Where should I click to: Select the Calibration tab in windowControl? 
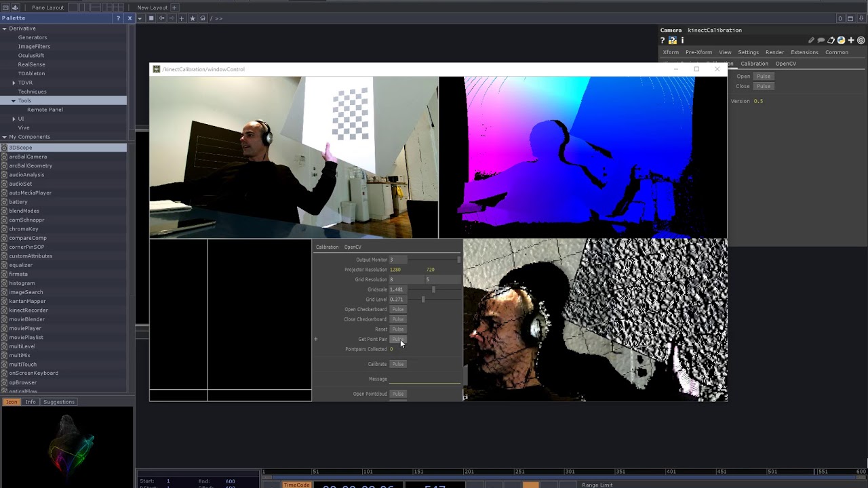coord(327,247)
